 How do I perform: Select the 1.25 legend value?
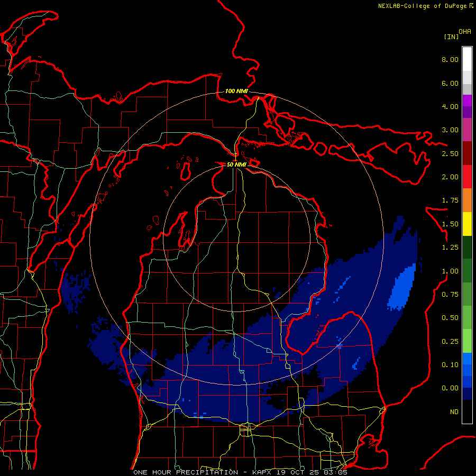point(450,248)
